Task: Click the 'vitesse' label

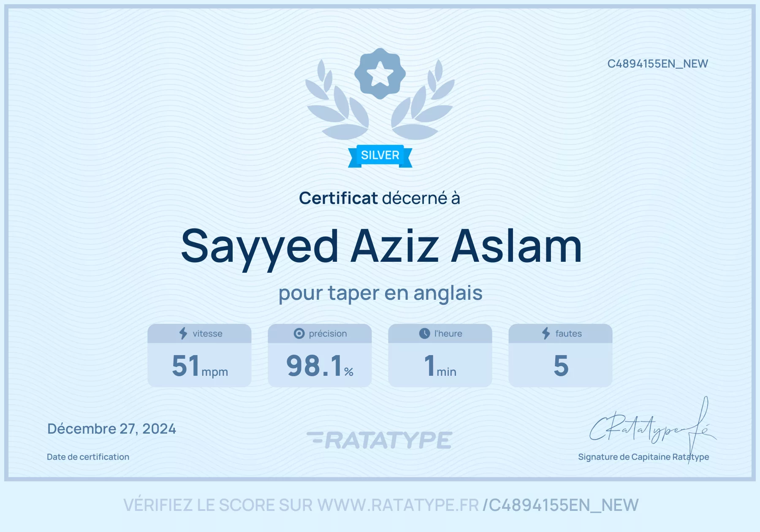Action: coord(207,334)
